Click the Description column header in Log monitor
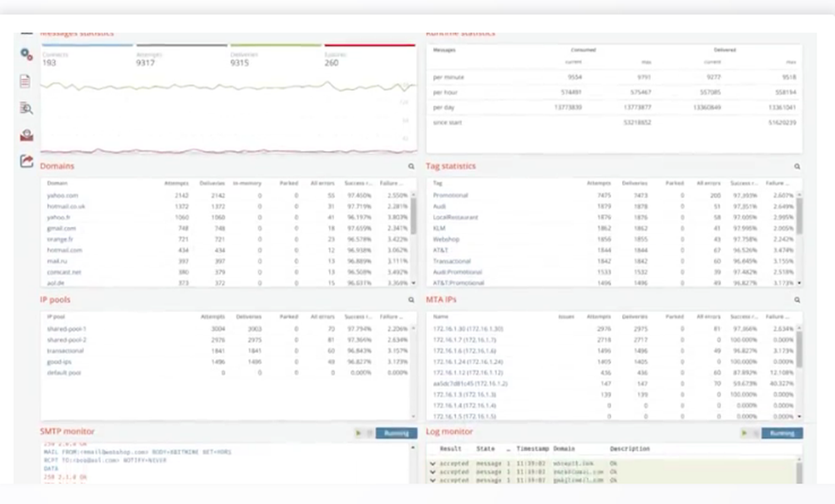 630,449
